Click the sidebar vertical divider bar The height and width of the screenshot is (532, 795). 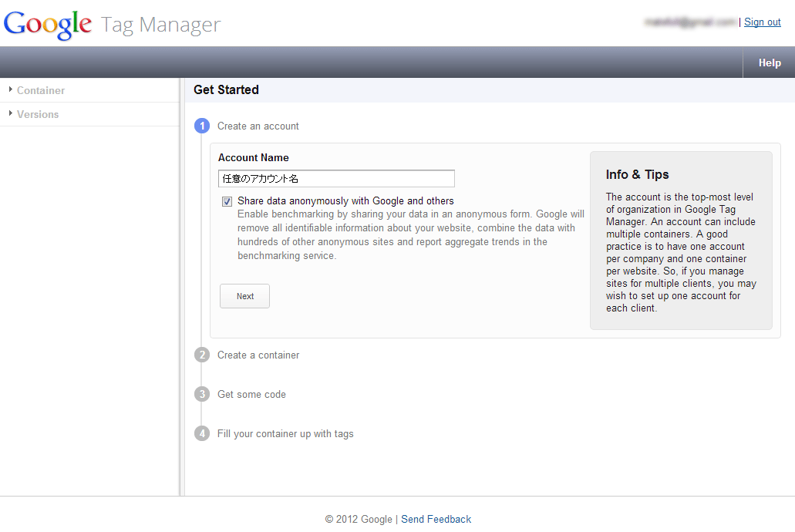point(182,287)
